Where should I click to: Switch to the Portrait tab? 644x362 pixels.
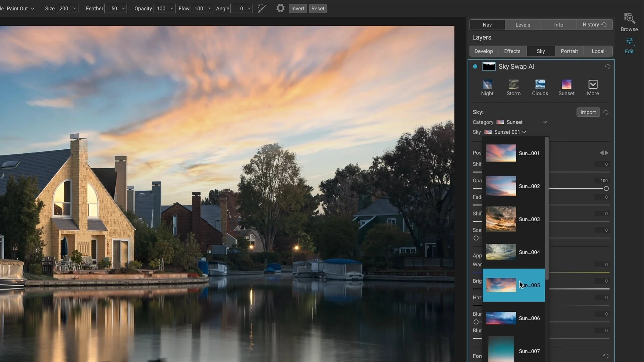tap(569, 51)
